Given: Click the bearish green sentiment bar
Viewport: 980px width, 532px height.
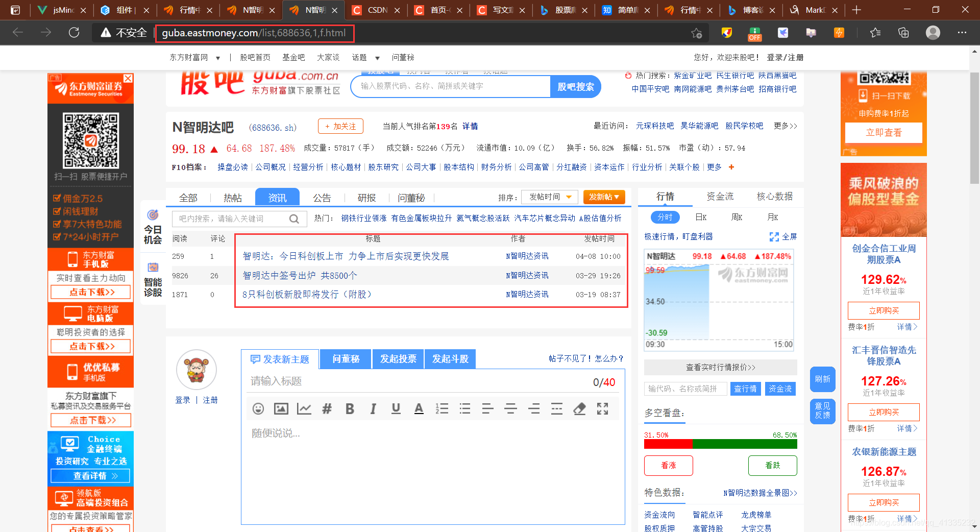Looking at the screenshot, I should point(745,444).
